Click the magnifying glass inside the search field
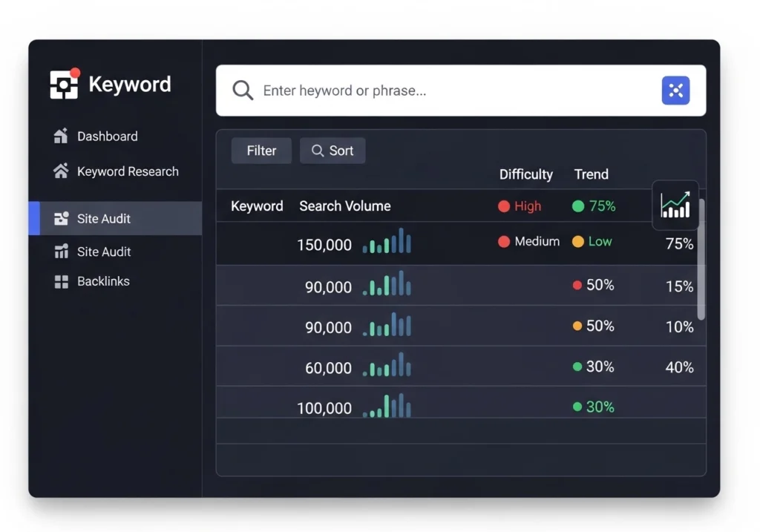 [x=242, y=90]
